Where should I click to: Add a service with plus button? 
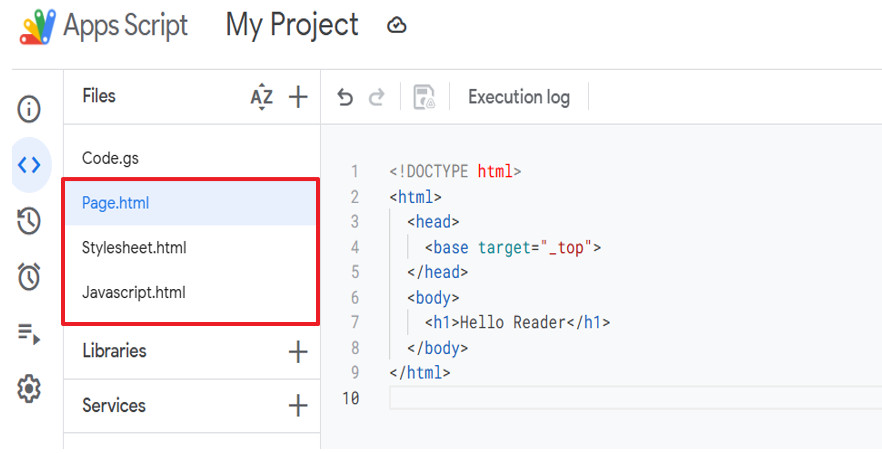(x=298, y=405)
